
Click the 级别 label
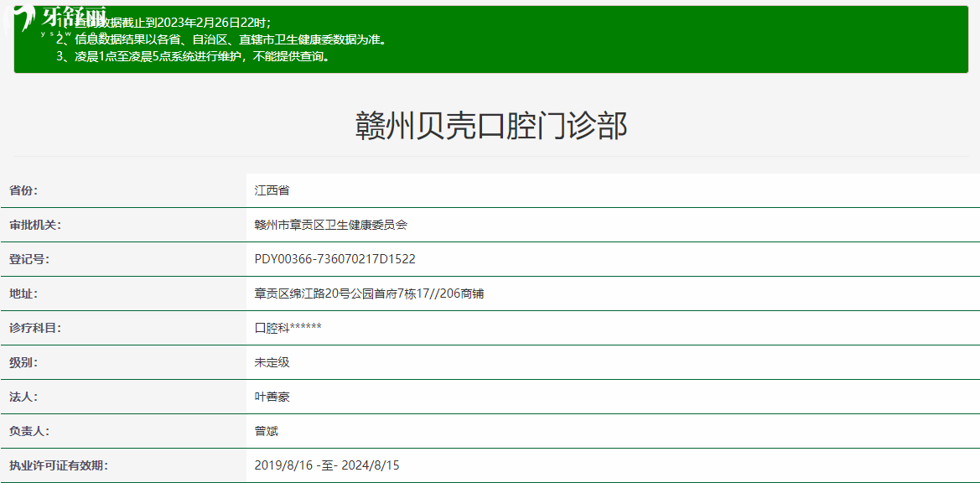tap(23, 362)
